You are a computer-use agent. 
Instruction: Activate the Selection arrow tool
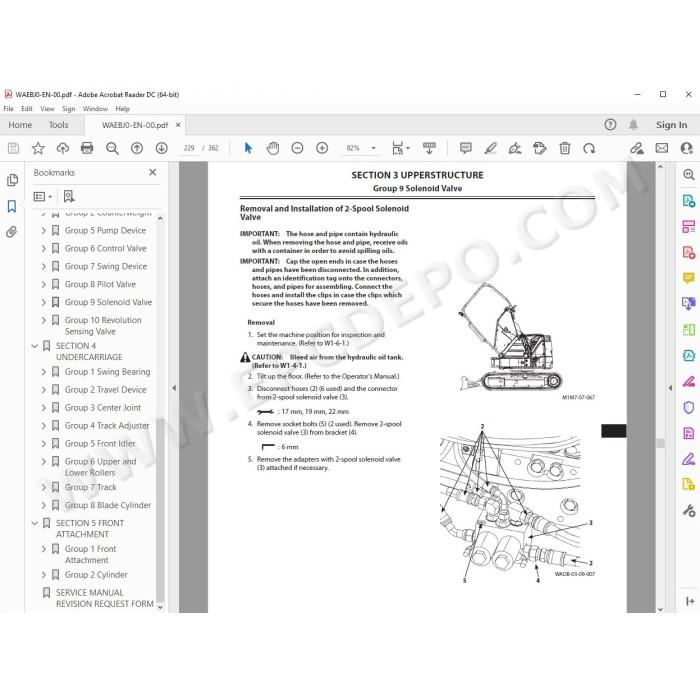point(248,148)
